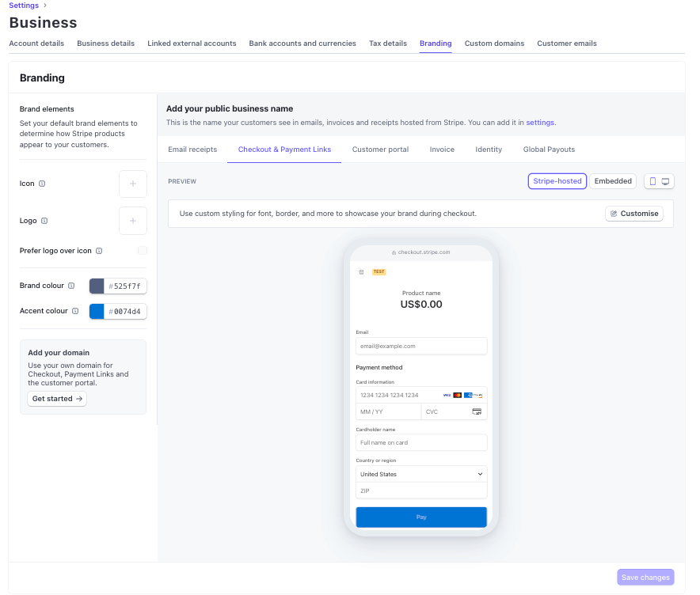Click the card CVC icon in preview

[477, 411]
